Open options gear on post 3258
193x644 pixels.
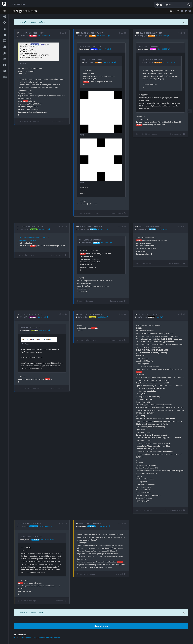point(66,227)
